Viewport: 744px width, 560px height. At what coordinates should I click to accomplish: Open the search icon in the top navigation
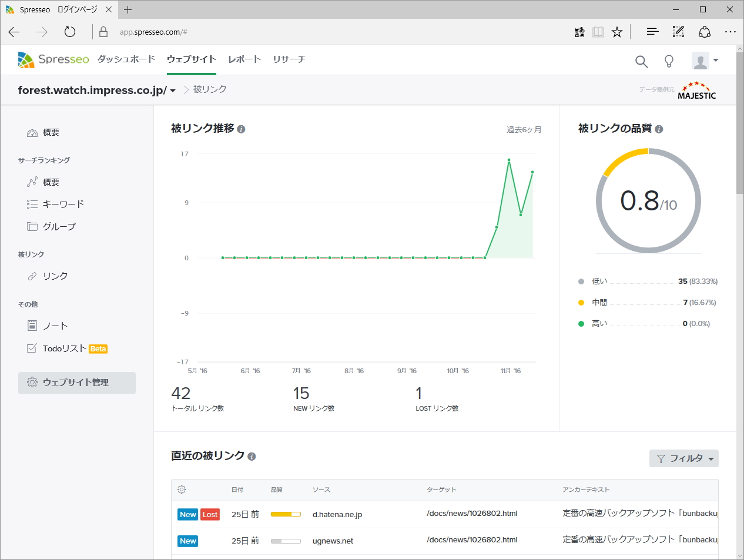coord(641,61)
